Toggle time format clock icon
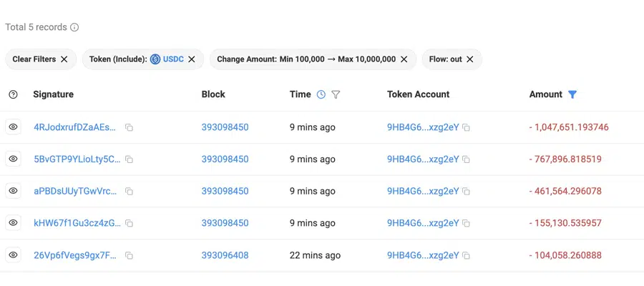Screen dimensions: 644x286 (x=321, y=94)
